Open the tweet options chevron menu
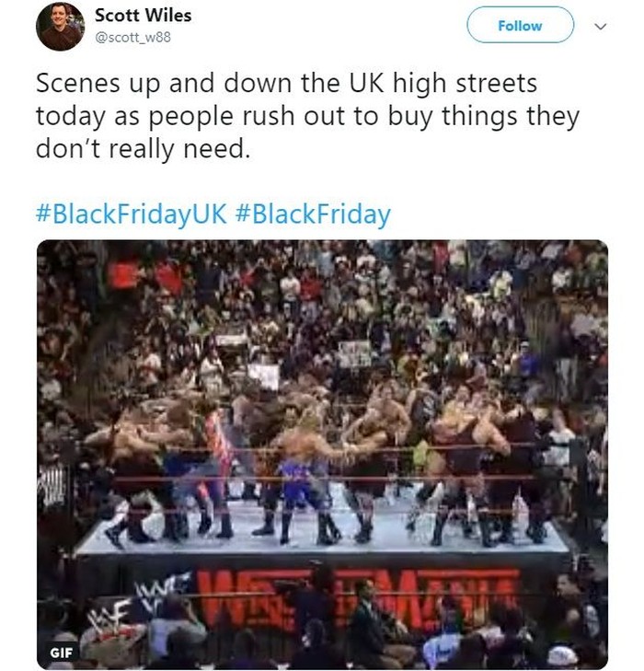This screenshot has height=671, width=644. [x=602, y=27]
